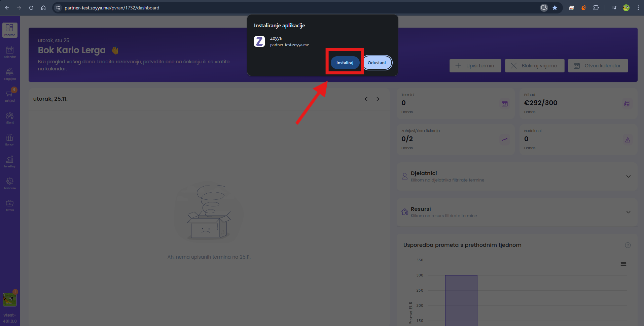644x326 pixels.
Task: Click the bookmark star in address bar
Action: tap(555, 8)
